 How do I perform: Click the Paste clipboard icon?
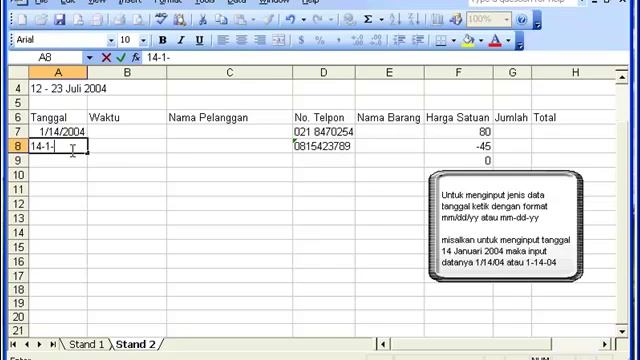(x=240, y=19)
